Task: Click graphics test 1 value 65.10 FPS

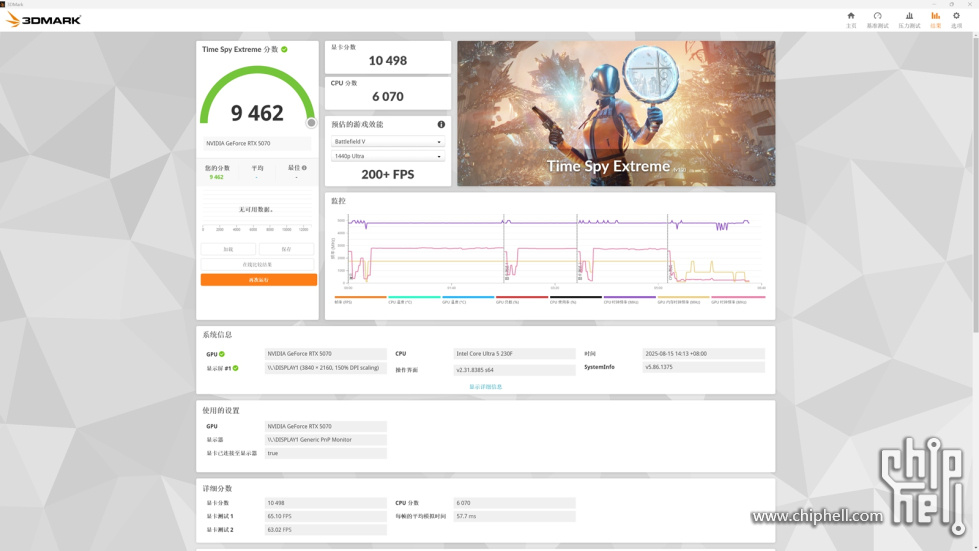Action: pos(325,517)
